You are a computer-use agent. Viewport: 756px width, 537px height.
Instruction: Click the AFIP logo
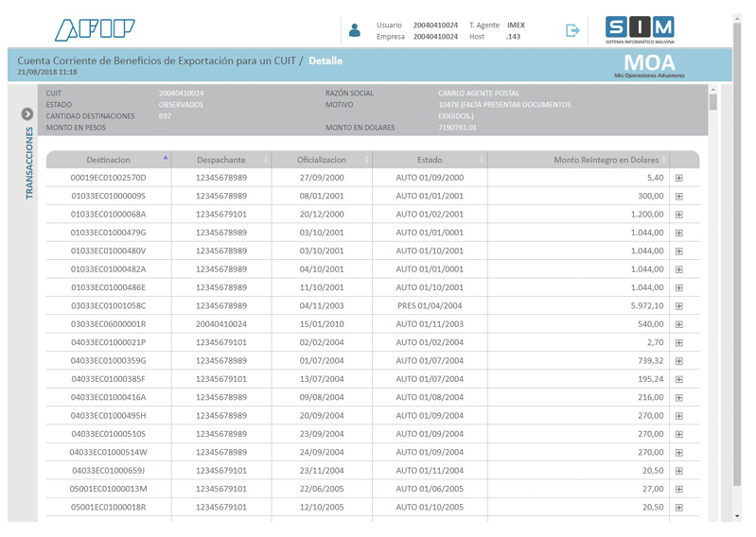pos(95,30)
